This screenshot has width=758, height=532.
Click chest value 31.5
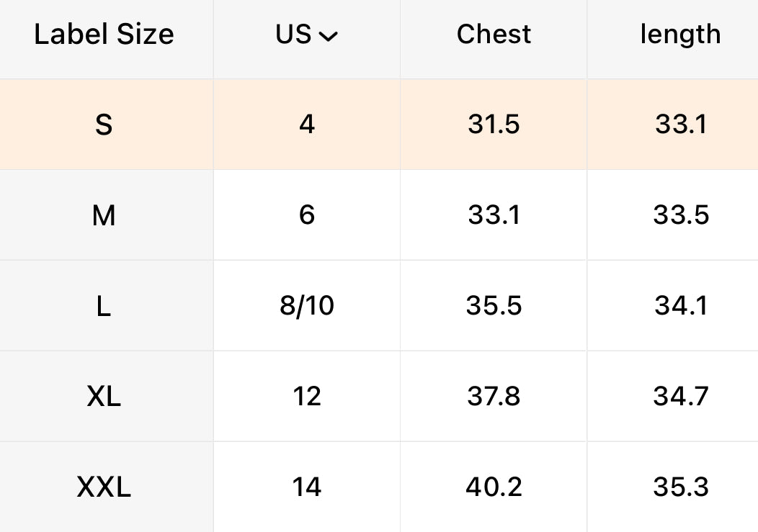click(494, 125)
